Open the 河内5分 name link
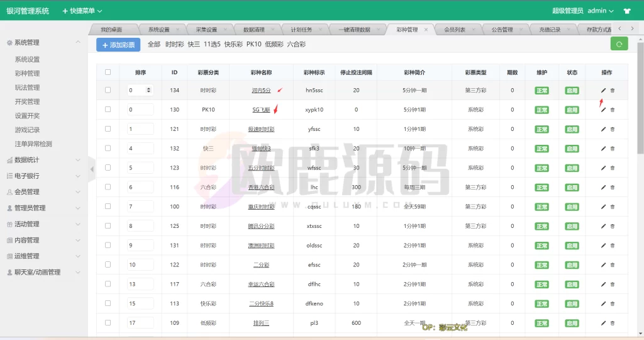The width and height of the screenshot is (644, 340). click(261, 91)
